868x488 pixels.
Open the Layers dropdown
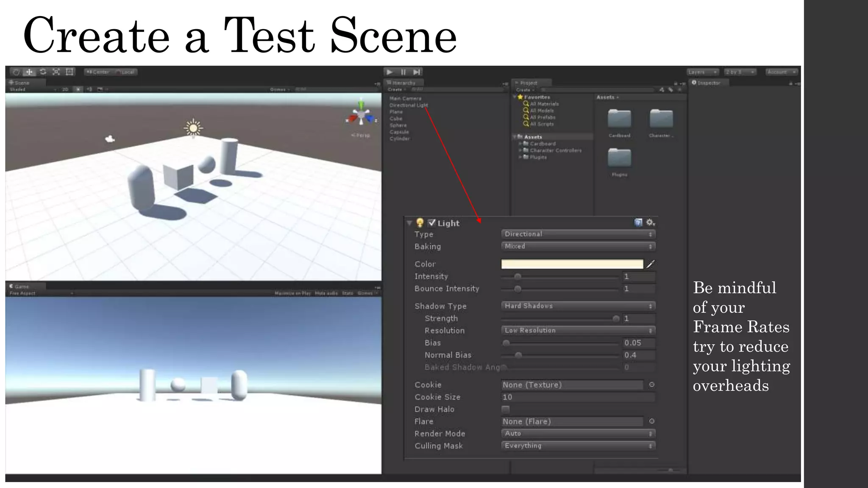[703, 72]
